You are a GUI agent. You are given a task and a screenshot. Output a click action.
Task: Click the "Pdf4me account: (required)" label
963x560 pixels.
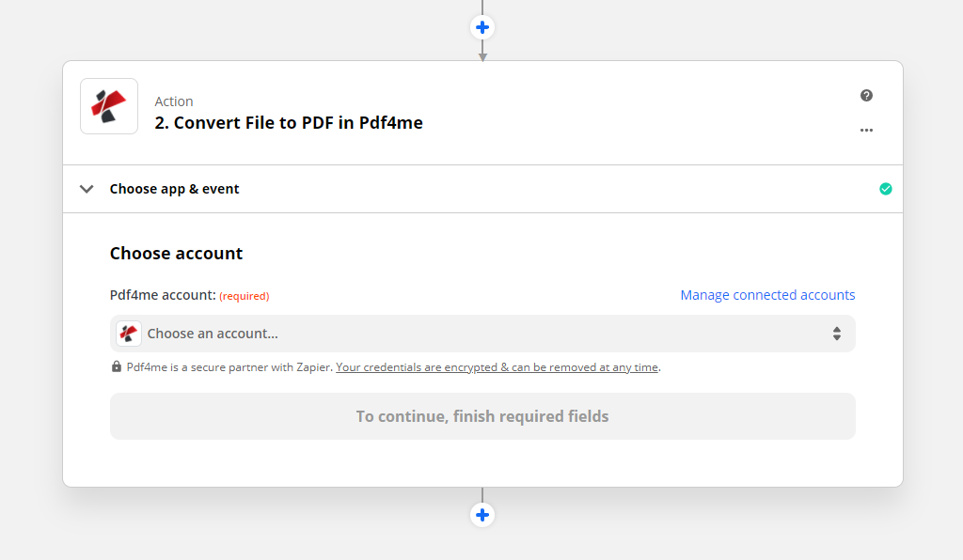162,294
